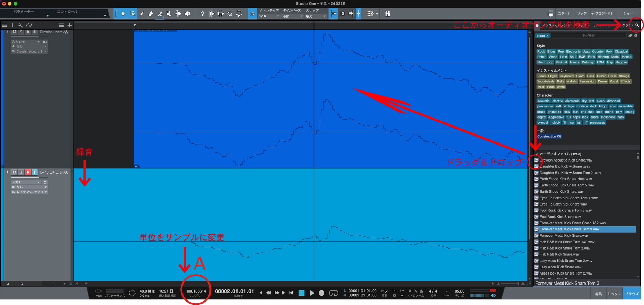
Task: Select Fornever Metal Kick Snare Tom 3.wav
Action: click(584, 229)
